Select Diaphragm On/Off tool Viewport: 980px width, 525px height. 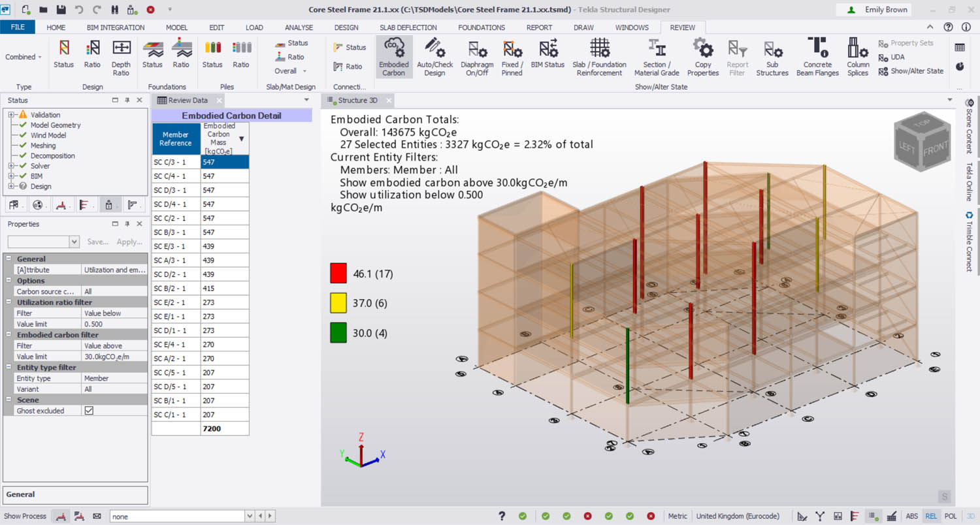pos(477,57)
